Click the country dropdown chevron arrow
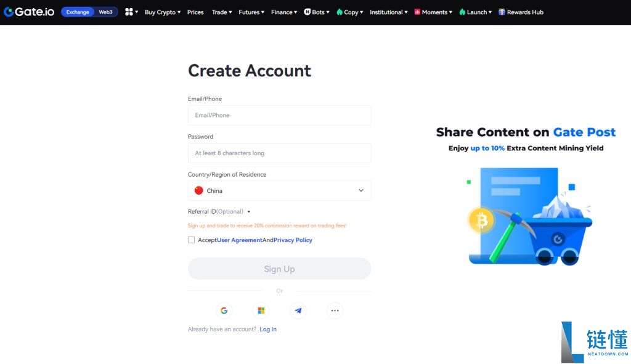 coord(361,191)
